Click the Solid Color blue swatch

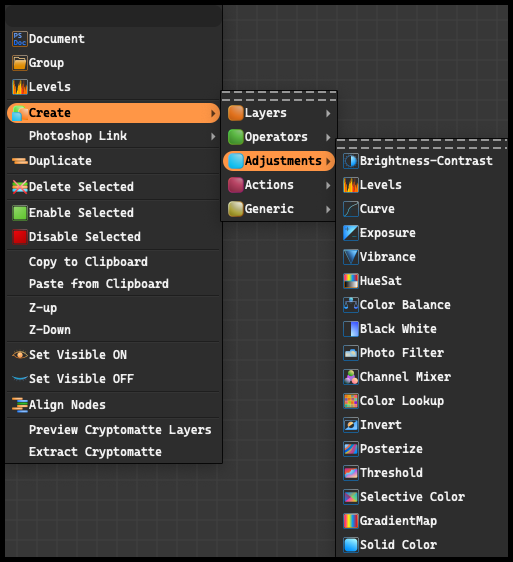coord(351,545)
